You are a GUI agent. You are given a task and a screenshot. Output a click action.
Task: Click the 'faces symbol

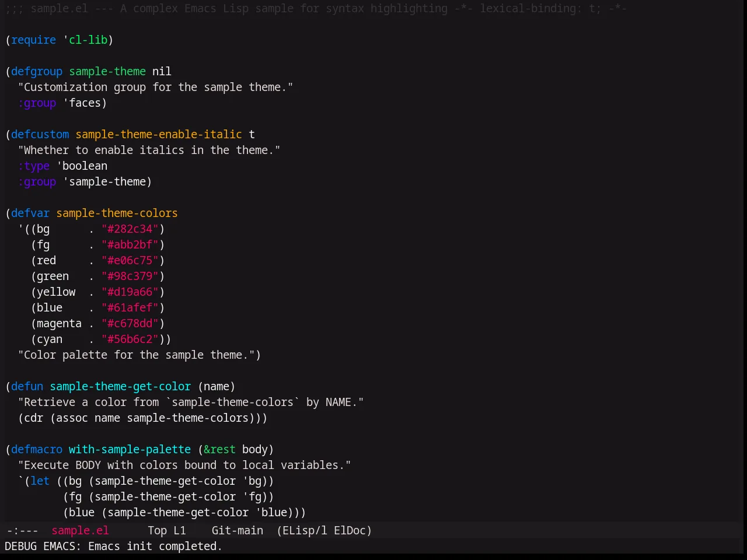pyautogui.click(x=82, y=103)
